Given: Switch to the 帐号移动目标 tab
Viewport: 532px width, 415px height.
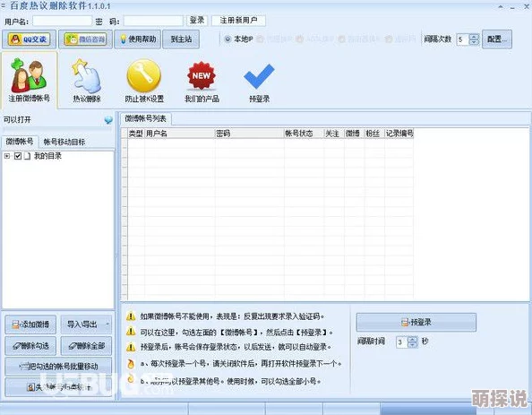Looking at the screenshot, I should pos(64,142).
